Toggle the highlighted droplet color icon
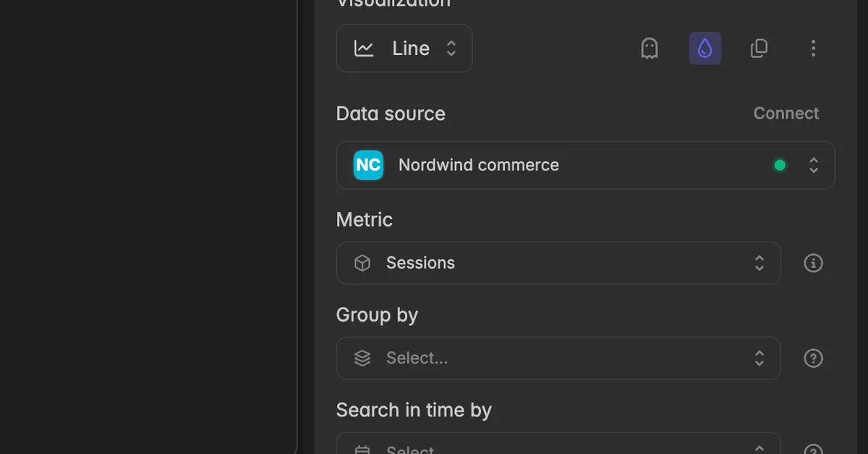The width and height of the screenshot is (868, 454). coord(705,49)
